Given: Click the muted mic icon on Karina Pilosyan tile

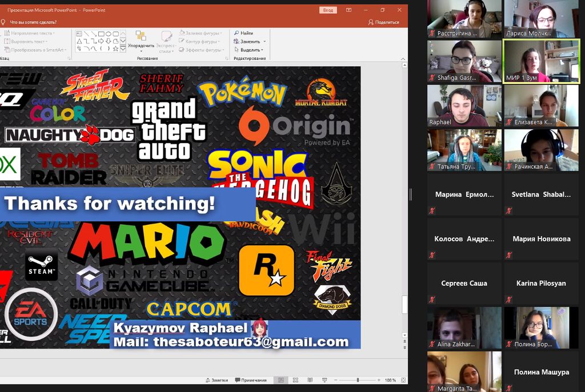Looking at the screenshot, I should tap(509, 299).
